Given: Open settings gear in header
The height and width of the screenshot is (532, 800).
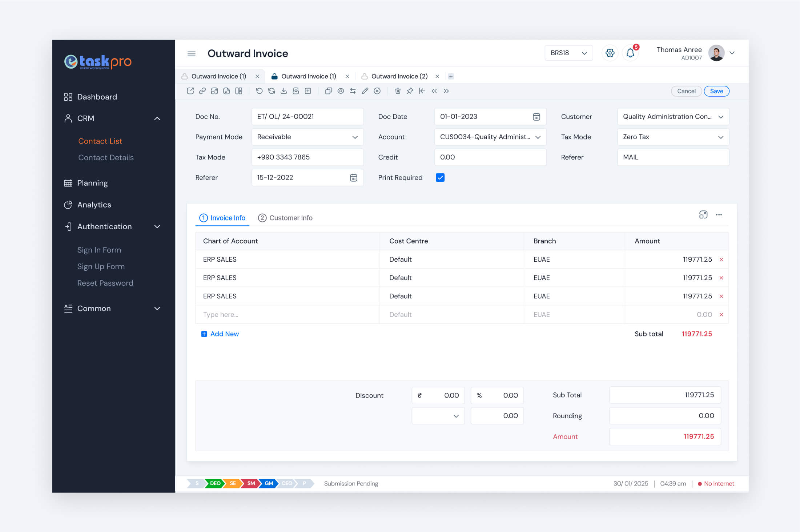Looking at the screenshot, I should click(610, 53).
